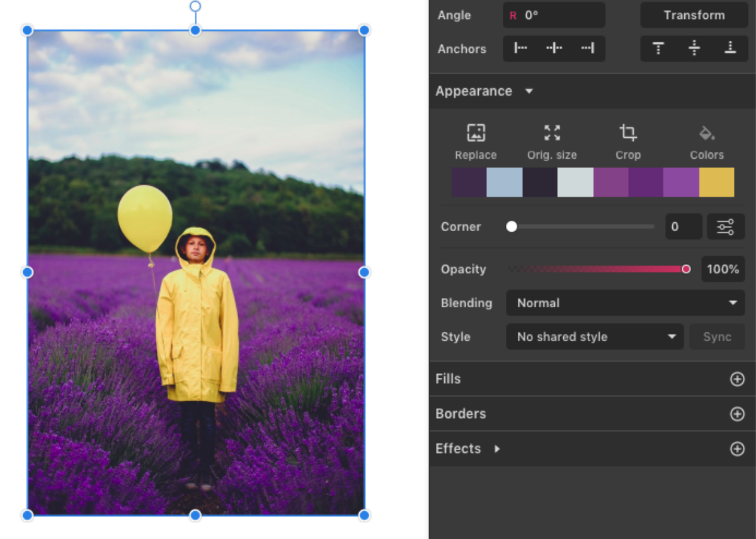Open independent corner settings icon
756x539 pixels.
pyautogui.click(x=726, y=227)
